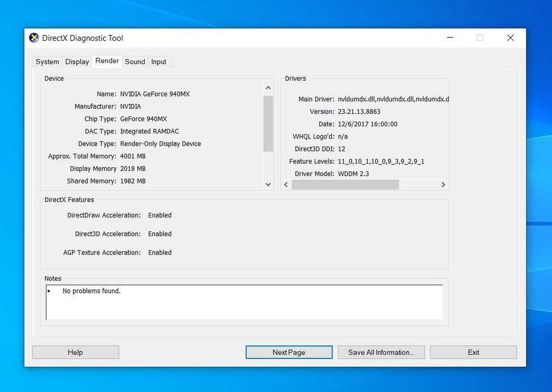Click Device list scroll up arrow
This screenshot has height=392, width=552.
point(268,88)
